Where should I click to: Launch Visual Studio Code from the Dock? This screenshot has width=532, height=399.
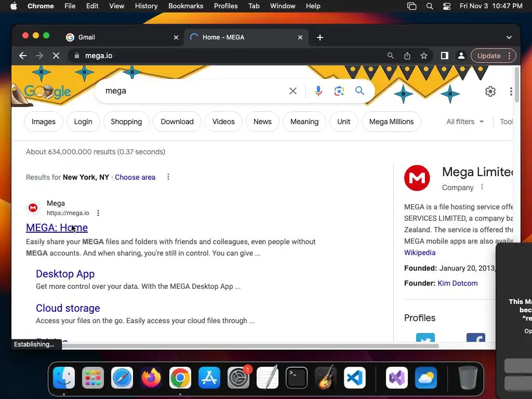[354, 378]
